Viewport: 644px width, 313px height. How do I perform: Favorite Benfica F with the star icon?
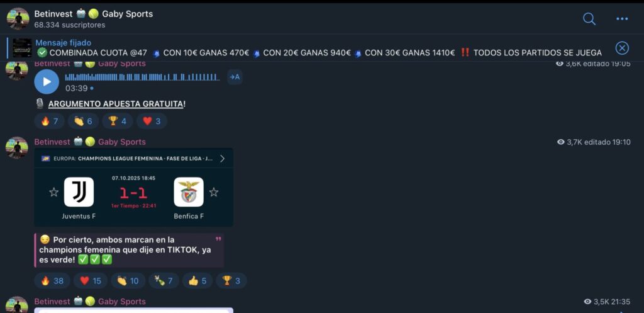214,192
